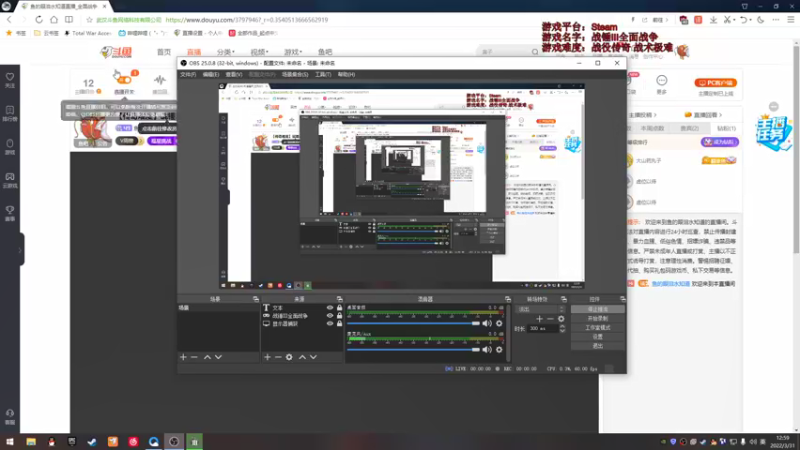Open OBS 工具(T) menu
This screenshot has width=800, height=450.
pyautogui.click(x=323, y=74)
